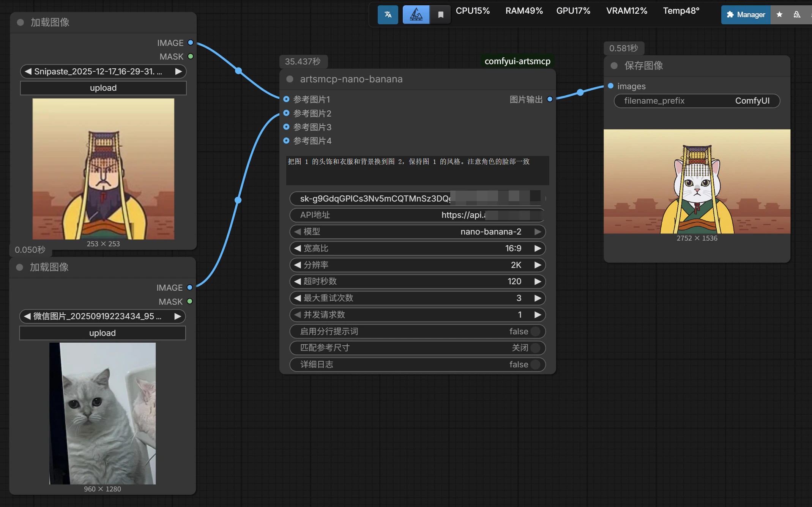The height and width of the screenshot is (507, 812).
Task: Click the prompt text area in artsmcp node
Action: (x=417, y=170)
